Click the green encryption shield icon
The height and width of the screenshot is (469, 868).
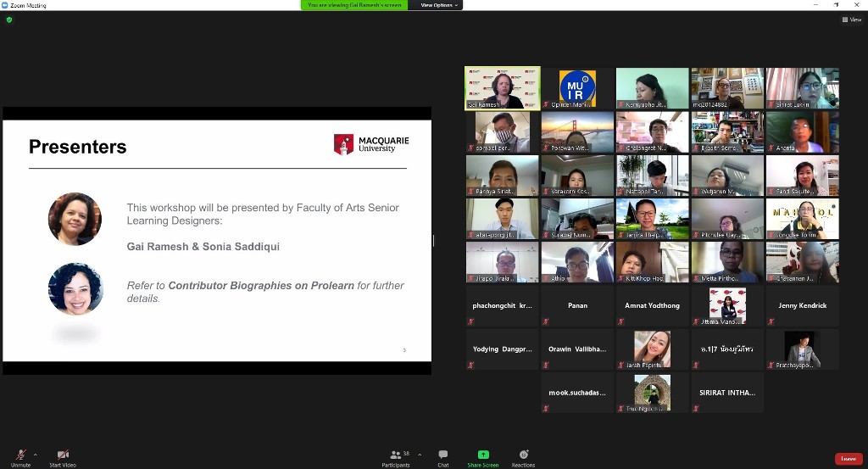click(x=9, y=20)
